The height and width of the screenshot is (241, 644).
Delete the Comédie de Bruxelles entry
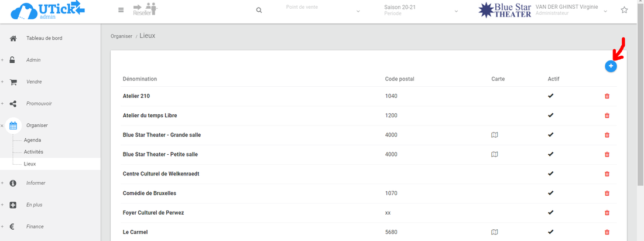click(x=607, y=194)
